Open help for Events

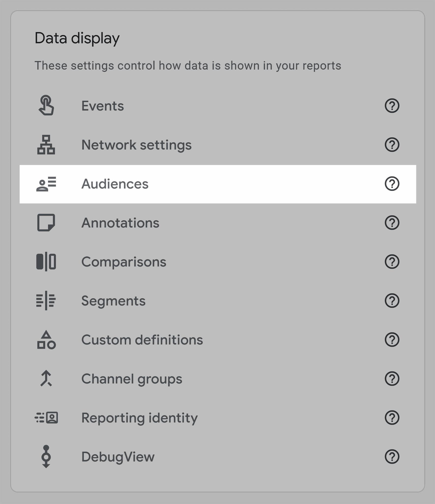pyautogui.click(x=392, y=106)
